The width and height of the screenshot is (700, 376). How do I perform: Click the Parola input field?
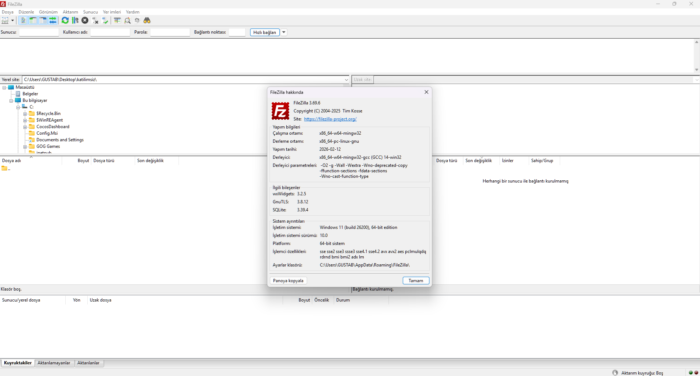[x=170, y=32]
